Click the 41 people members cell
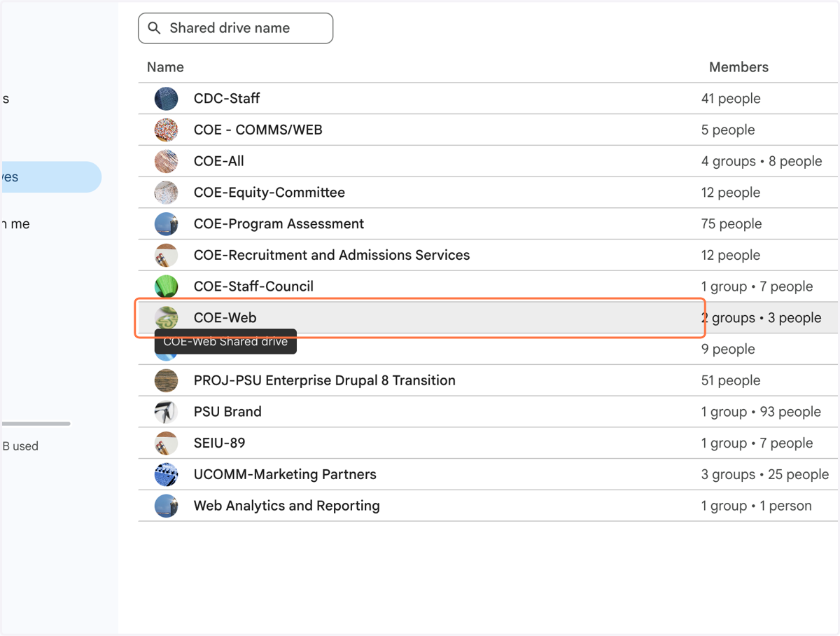The image size is (840, 636). [731, 99]
